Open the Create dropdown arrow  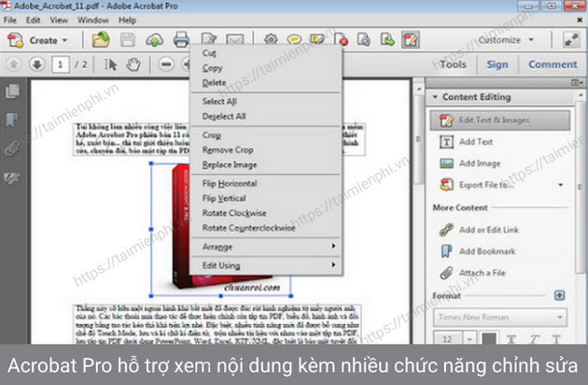[65, 40]
